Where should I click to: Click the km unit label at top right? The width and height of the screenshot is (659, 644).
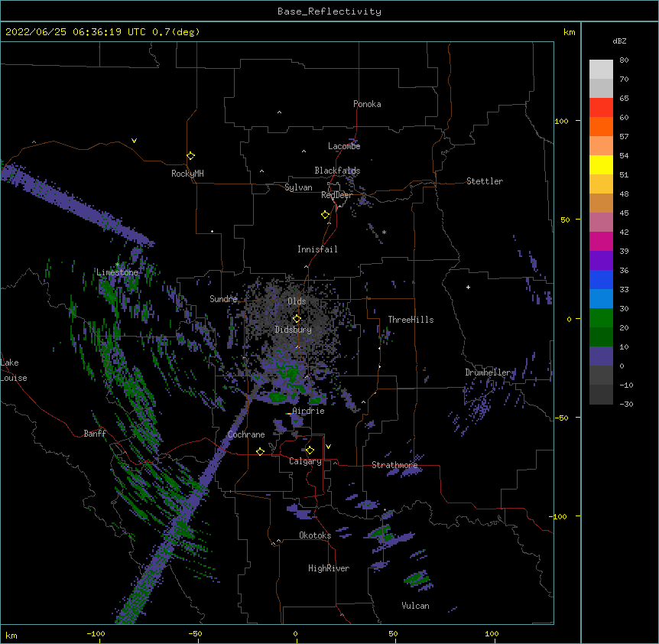pyautogui.click(x=569, y=32)
